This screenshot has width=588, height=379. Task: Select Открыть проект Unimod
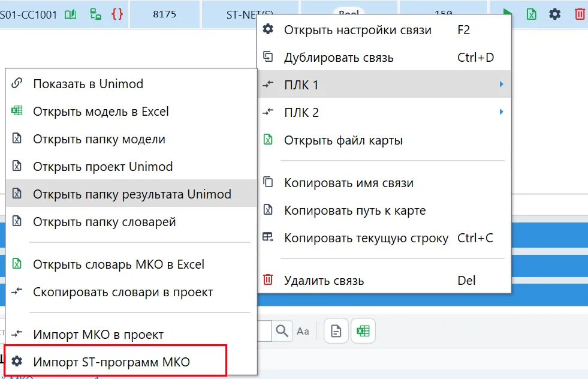(131, 166)
